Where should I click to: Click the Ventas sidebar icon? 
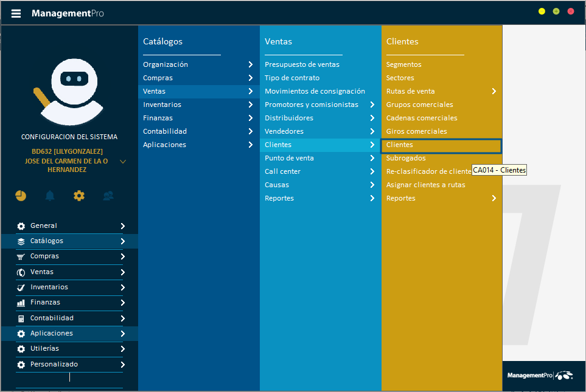click(x=21, y=272)
